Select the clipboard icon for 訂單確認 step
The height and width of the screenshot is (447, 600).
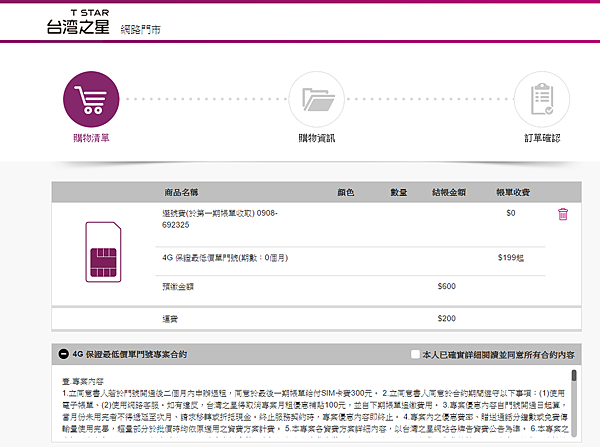(x=541, y=99)
